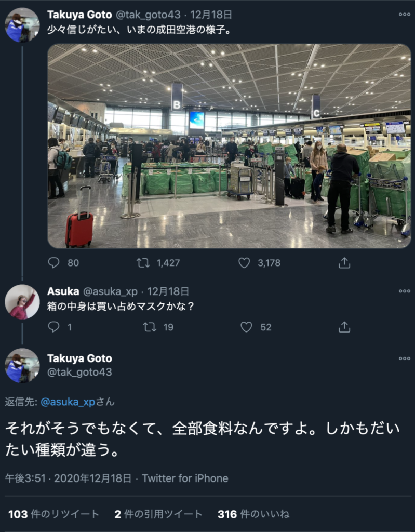Screen dimensions: 415x532
Task: Share the Narita airport photo tweet
Action: pyautogui.click(x=344, y=262)
